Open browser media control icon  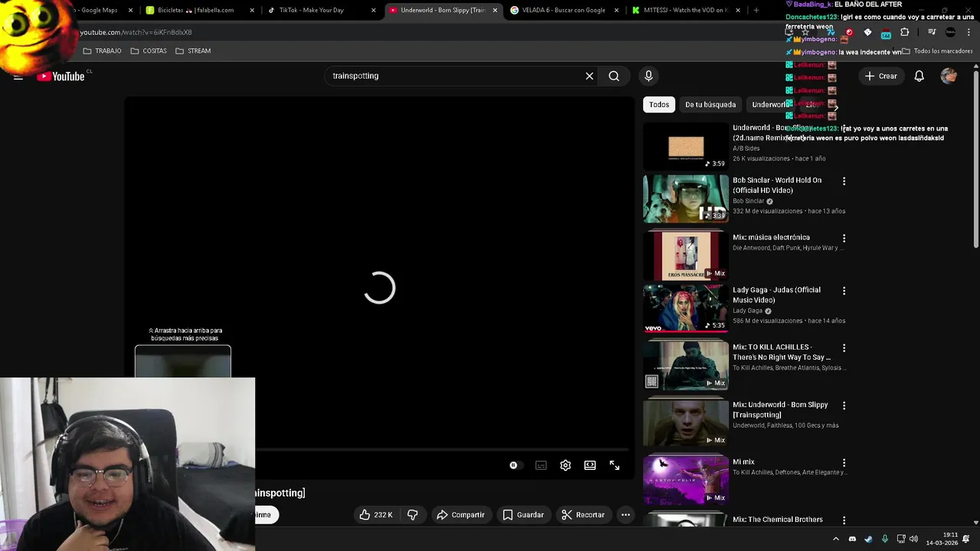pos(932,32)
